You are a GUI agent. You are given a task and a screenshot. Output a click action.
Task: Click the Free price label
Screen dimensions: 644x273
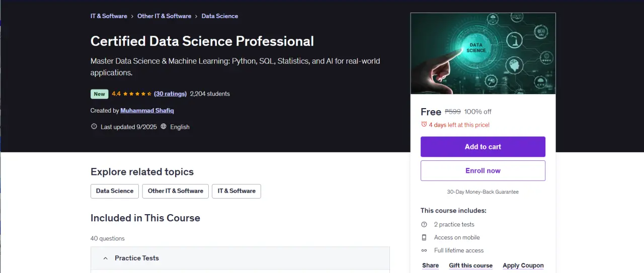click(x=431, y=112)
